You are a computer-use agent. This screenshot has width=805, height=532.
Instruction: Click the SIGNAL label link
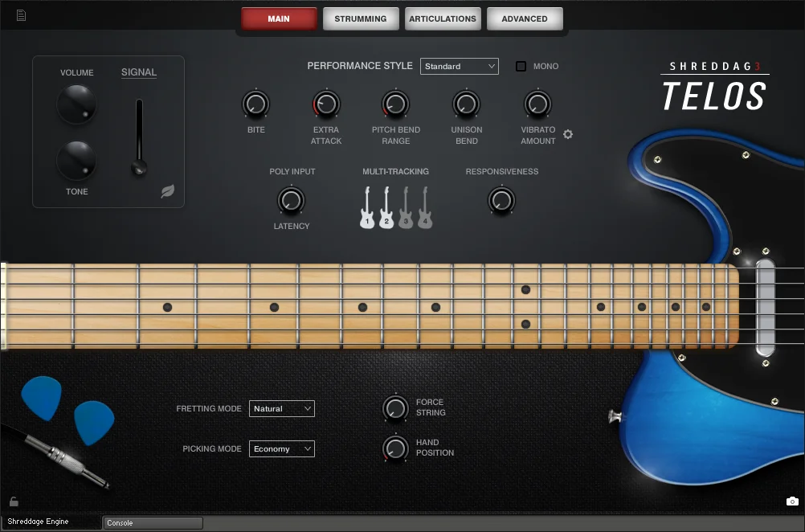click(139, 72)
